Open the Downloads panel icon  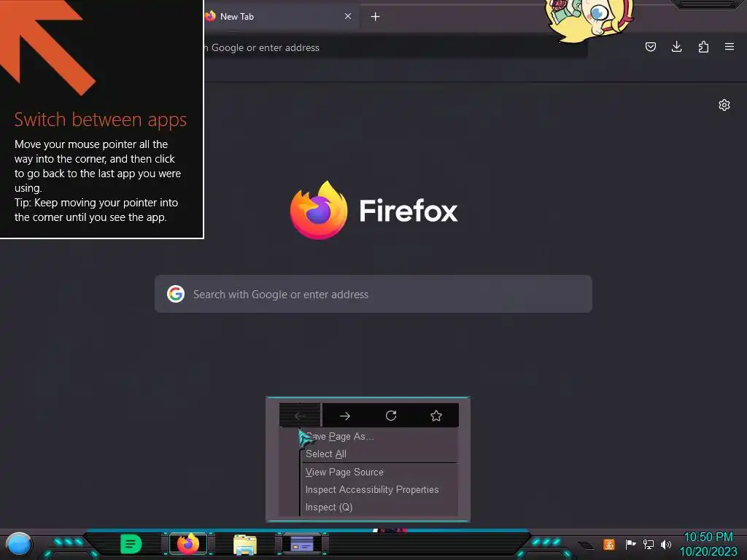676,47
